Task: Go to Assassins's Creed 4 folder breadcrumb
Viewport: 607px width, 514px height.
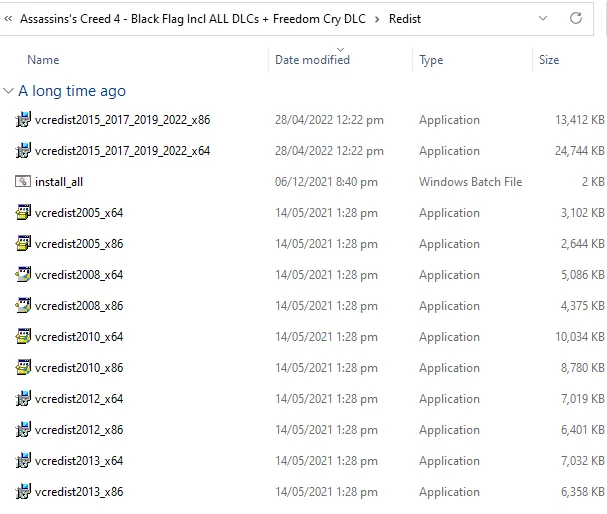Action: pyautogui.click(x=193, y=19)
